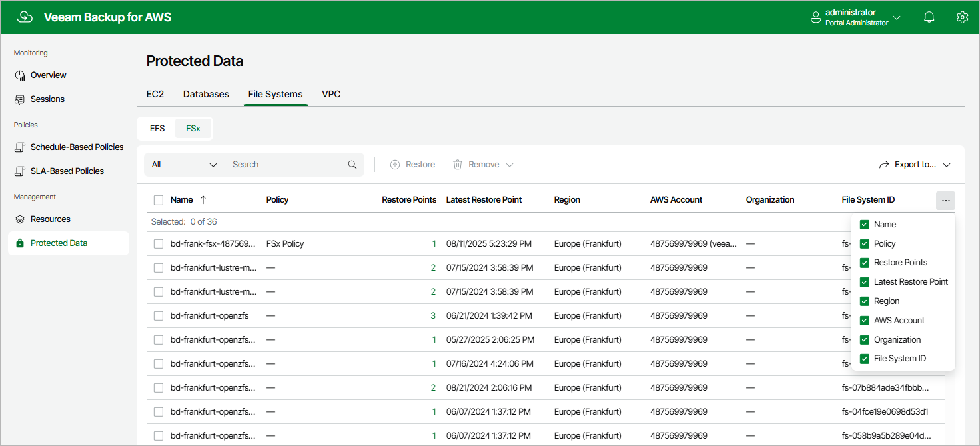Click the Schedule-Based Policies icon

(20, 147)
